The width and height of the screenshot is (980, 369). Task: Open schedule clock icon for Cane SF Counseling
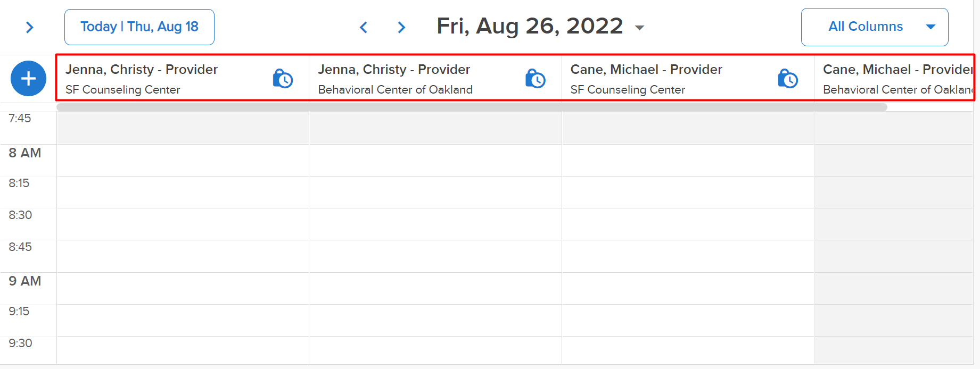pos(787,79)
